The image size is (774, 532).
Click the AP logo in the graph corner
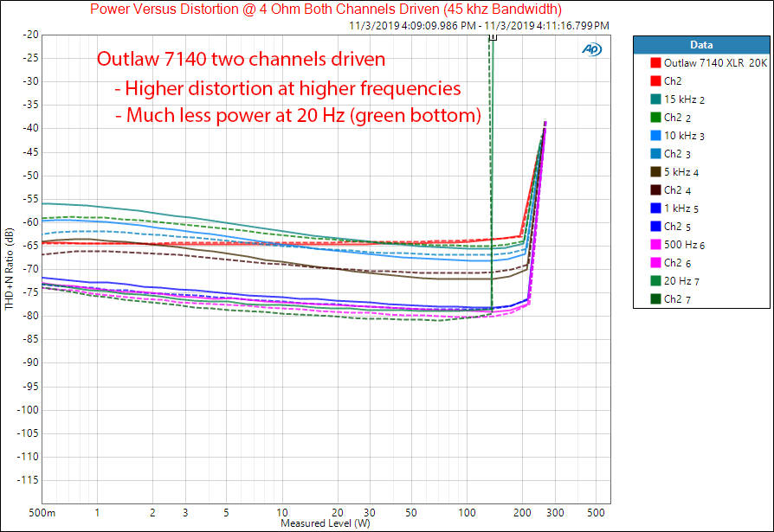(591, 49)
